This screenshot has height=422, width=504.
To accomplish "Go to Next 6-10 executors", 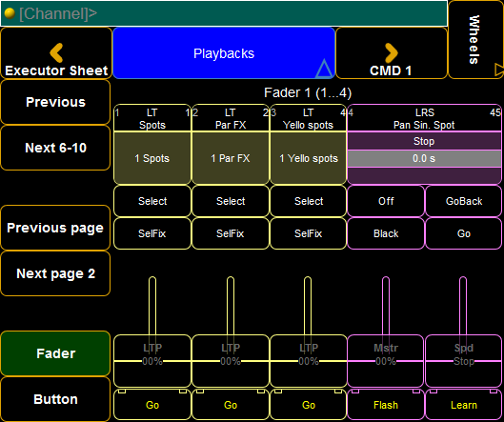I will [x=55, y=148].
